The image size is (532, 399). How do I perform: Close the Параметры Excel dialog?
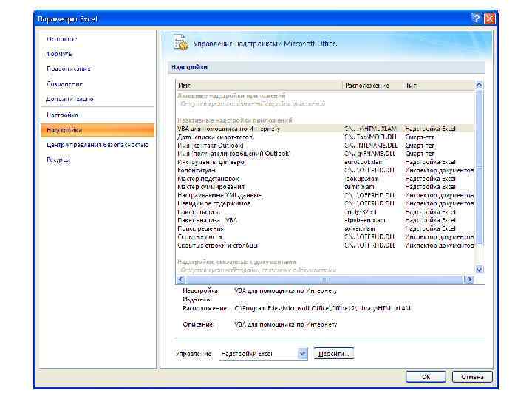tap(489, 18)
